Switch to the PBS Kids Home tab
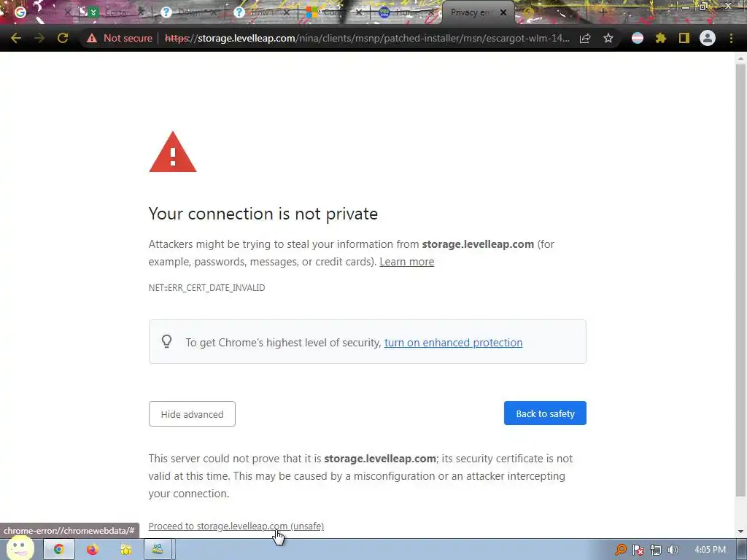The width and height of the screenshot is (747, 560). tap(404, 12)
